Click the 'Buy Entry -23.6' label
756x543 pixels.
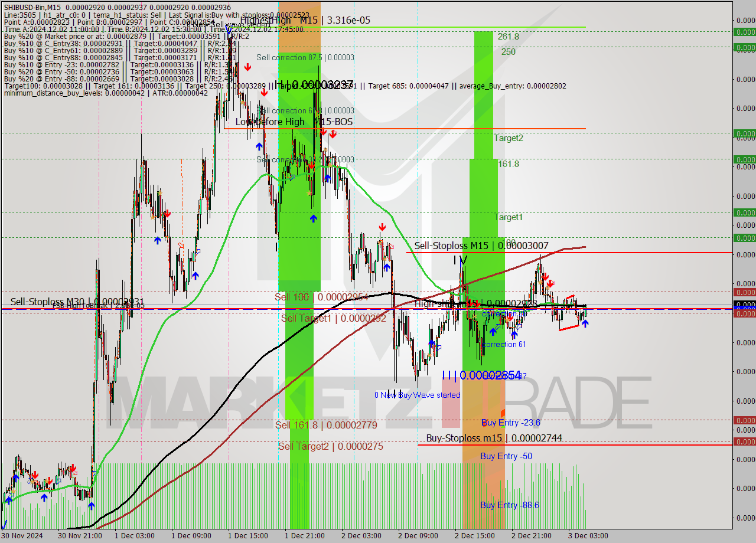pos(510,423)
